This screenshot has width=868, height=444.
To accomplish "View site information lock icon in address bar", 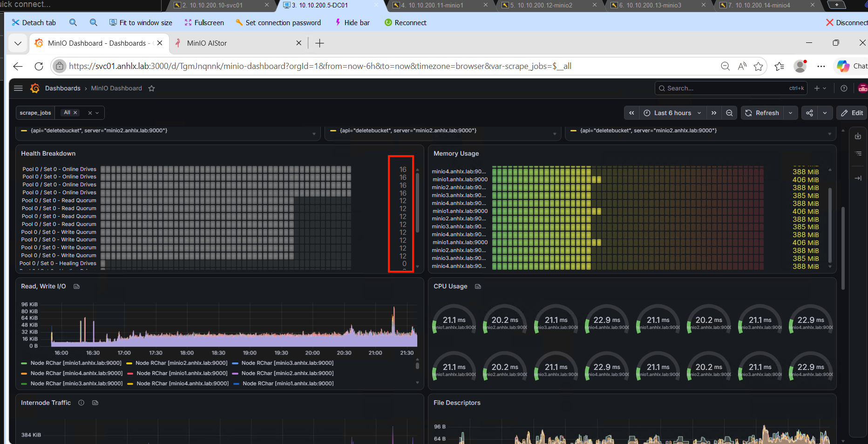I will (x=60, y=66).
